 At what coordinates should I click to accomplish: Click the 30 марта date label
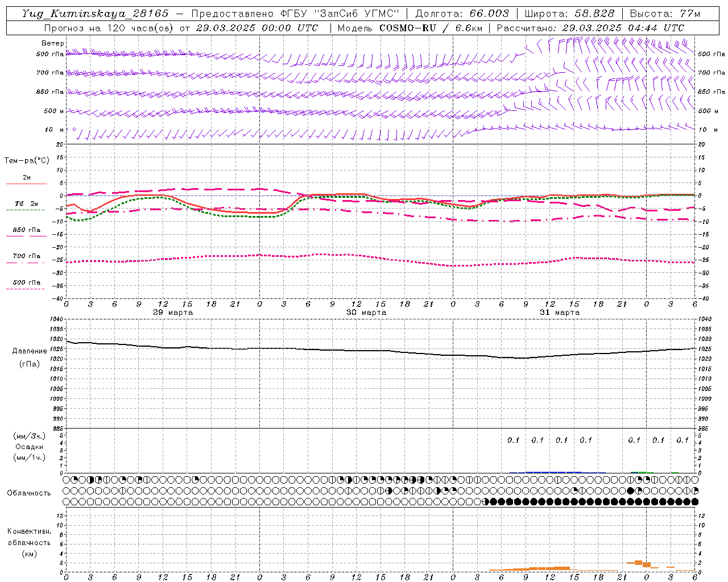click(x=366, y=313)
